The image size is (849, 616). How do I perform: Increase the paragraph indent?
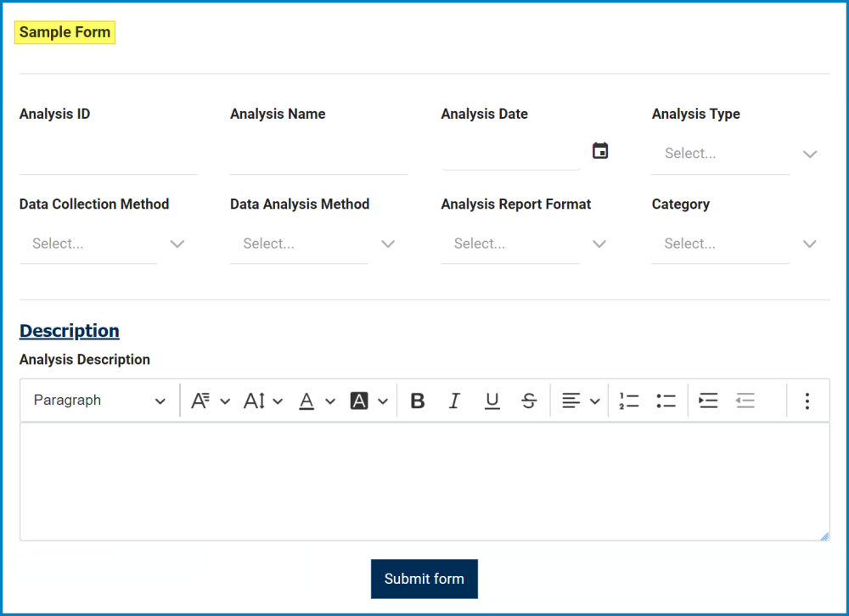708,401
